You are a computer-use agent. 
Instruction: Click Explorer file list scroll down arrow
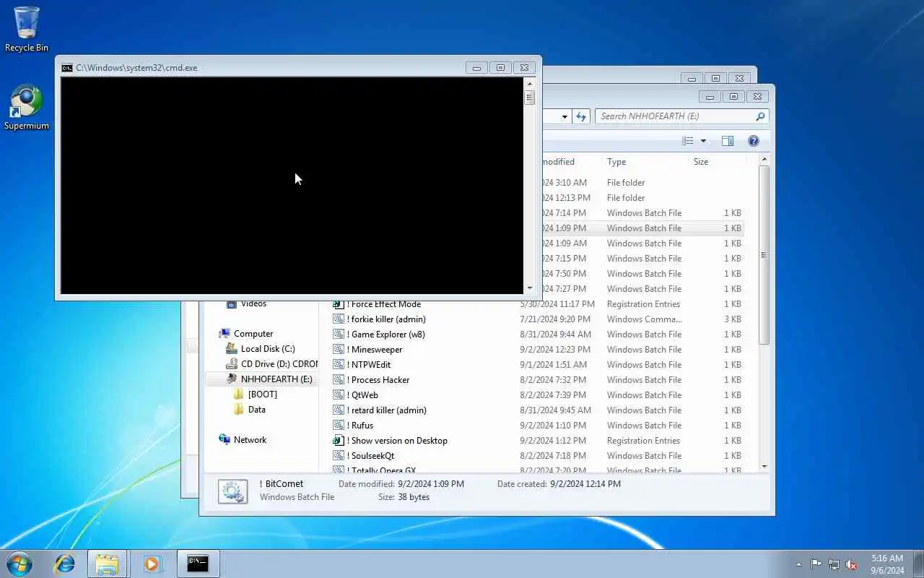(764, 467)
